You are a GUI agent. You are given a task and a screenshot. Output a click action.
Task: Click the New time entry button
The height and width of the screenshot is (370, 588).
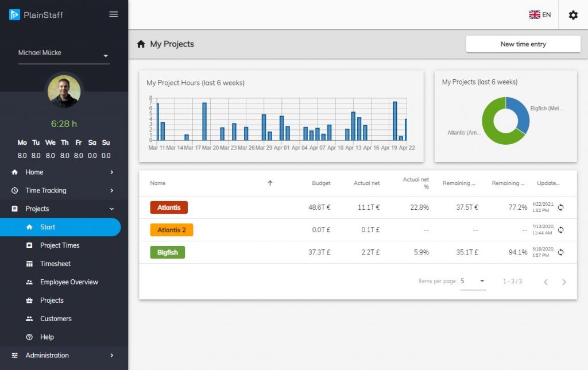tap(523, 44)
